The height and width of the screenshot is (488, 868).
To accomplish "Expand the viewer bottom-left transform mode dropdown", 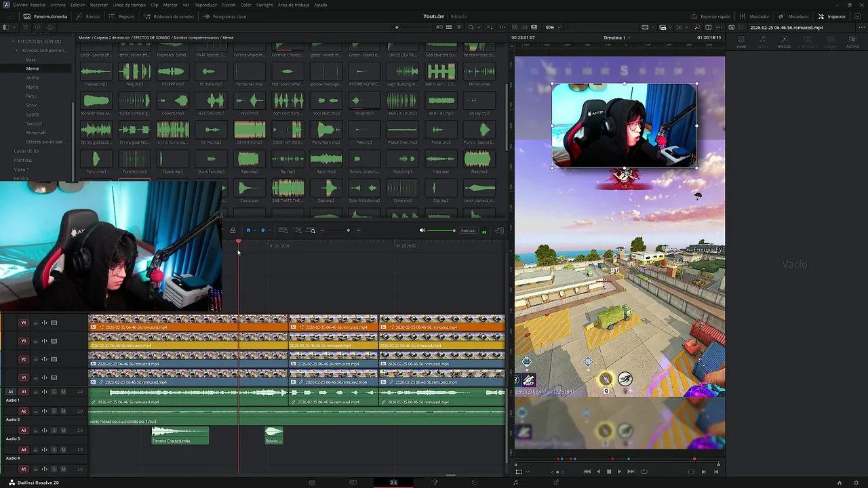I will coord(527,472).
